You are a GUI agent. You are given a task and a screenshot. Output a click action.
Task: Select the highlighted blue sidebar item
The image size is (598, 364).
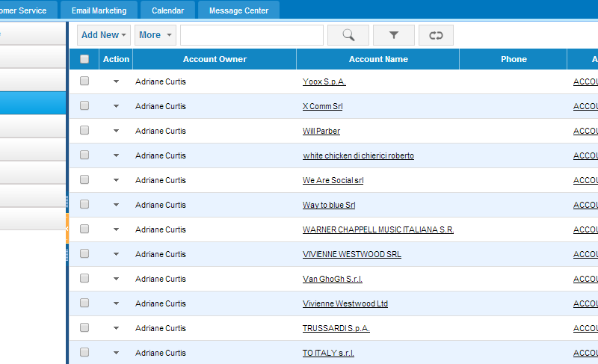33,103
